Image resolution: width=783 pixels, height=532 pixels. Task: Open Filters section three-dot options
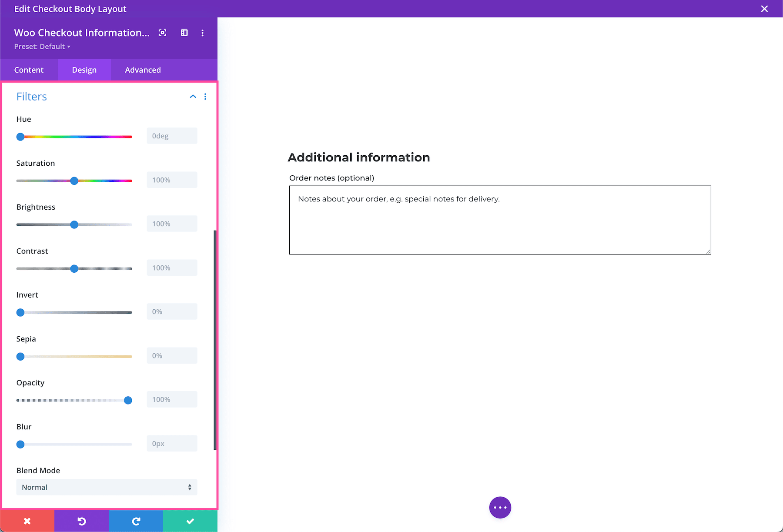[x=205, y=97]
